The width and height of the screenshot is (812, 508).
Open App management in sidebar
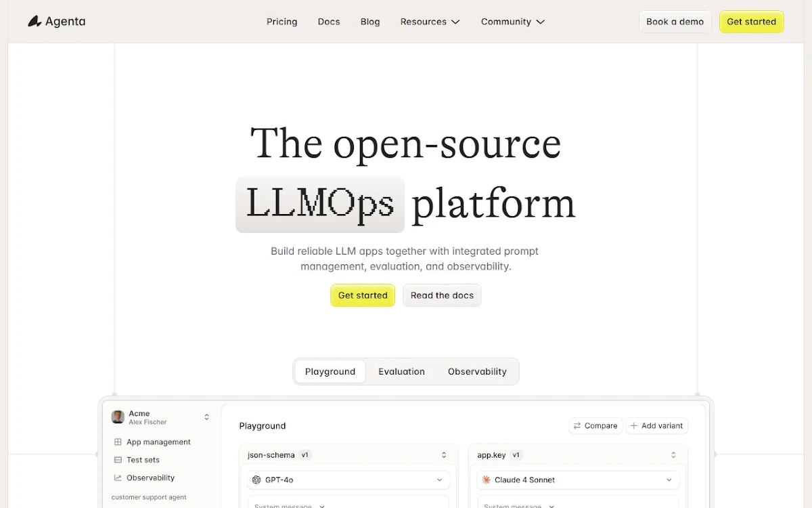coord(158,442)
